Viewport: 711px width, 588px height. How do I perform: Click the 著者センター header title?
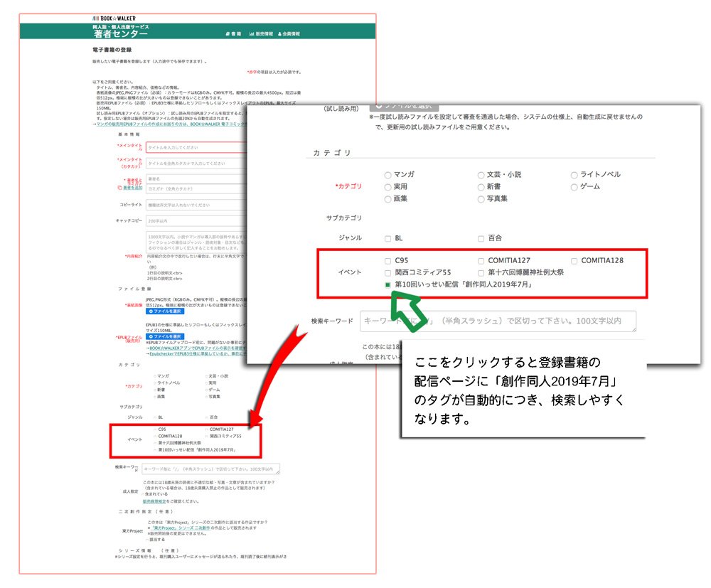click(x=121, y=34)
